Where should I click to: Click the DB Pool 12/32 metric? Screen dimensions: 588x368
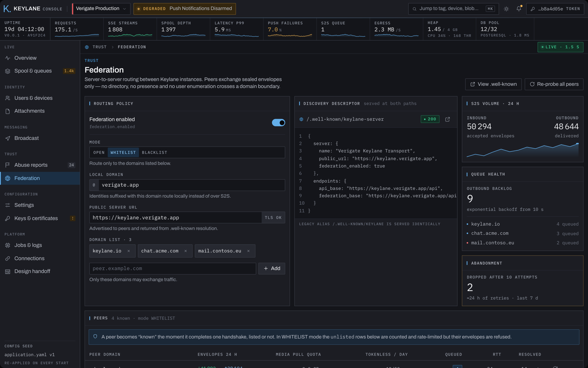tap(505, 29)
